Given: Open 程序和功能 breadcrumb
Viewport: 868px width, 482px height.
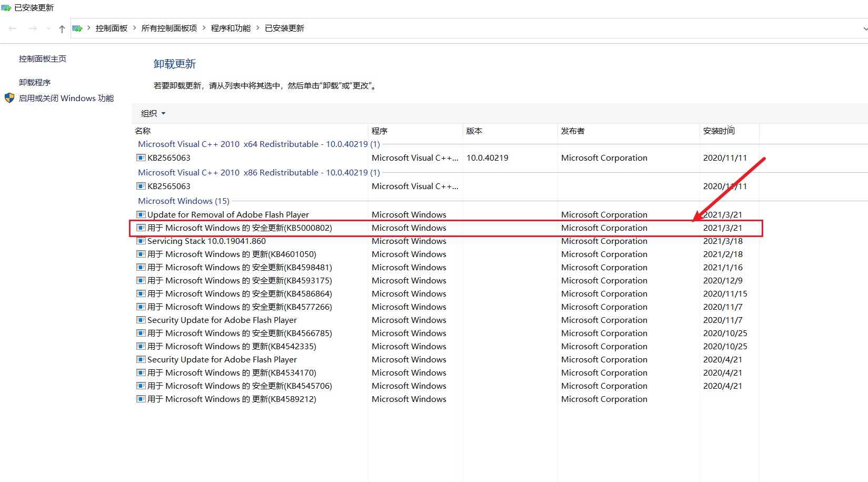Looking at the screenshot, I should pos(231,28).
